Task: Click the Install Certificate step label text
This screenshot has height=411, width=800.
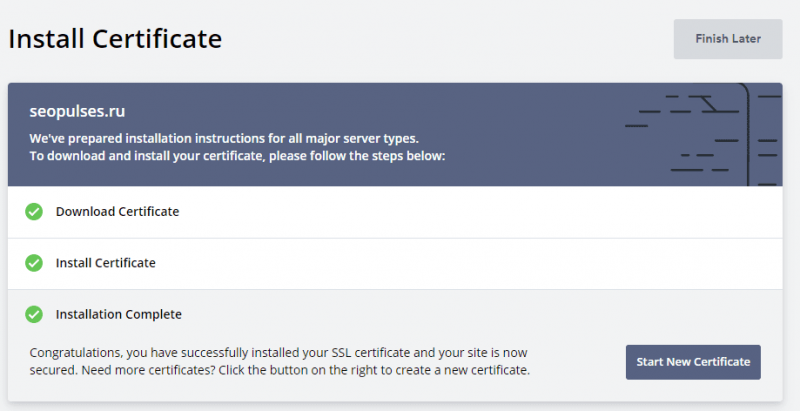Action: click(106, 263)
